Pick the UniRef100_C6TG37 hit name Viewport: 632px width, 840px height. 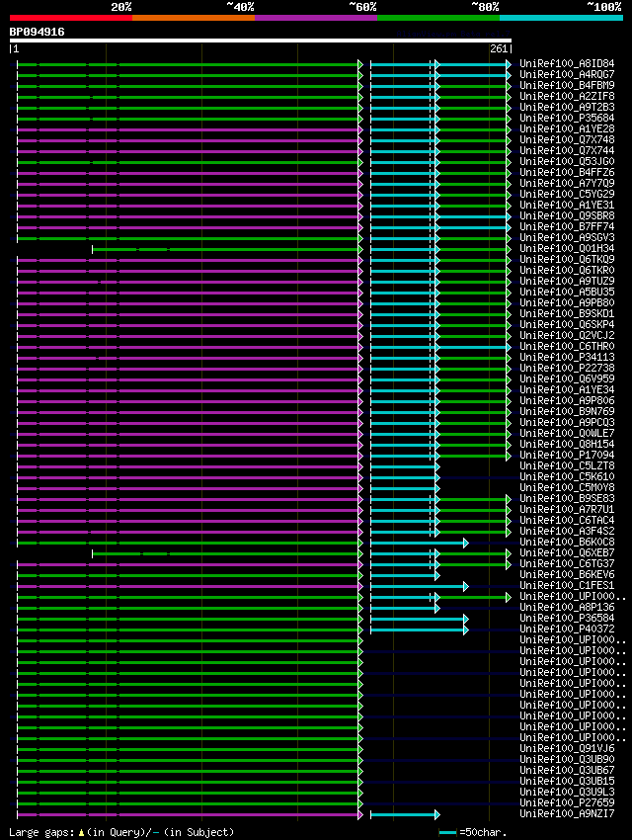point(567,563)
